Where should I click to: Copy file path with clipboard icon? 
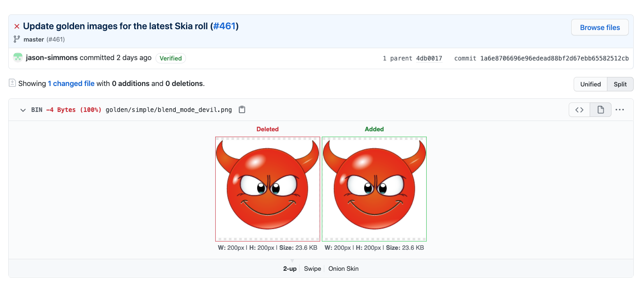(x=242, y=109)
